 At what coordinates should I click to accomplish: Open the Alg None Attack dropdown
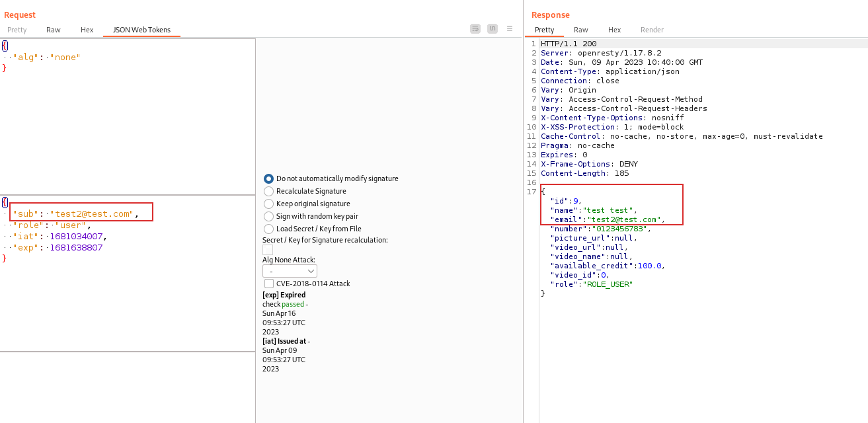click(290, 270)
